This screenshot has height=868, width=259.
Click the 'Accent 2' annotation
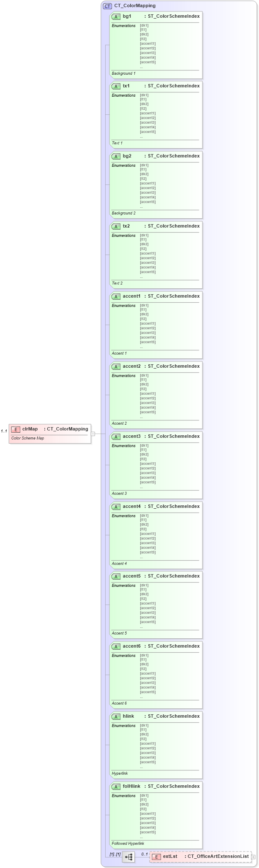[119, 423]
